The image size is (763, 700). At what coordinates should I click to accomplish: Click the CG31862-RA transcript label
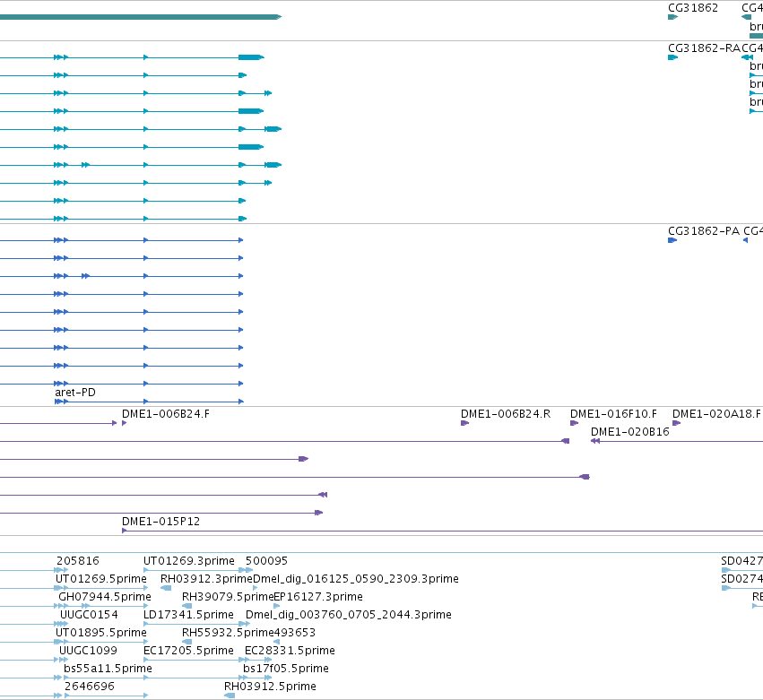click(x=704, y=48)
